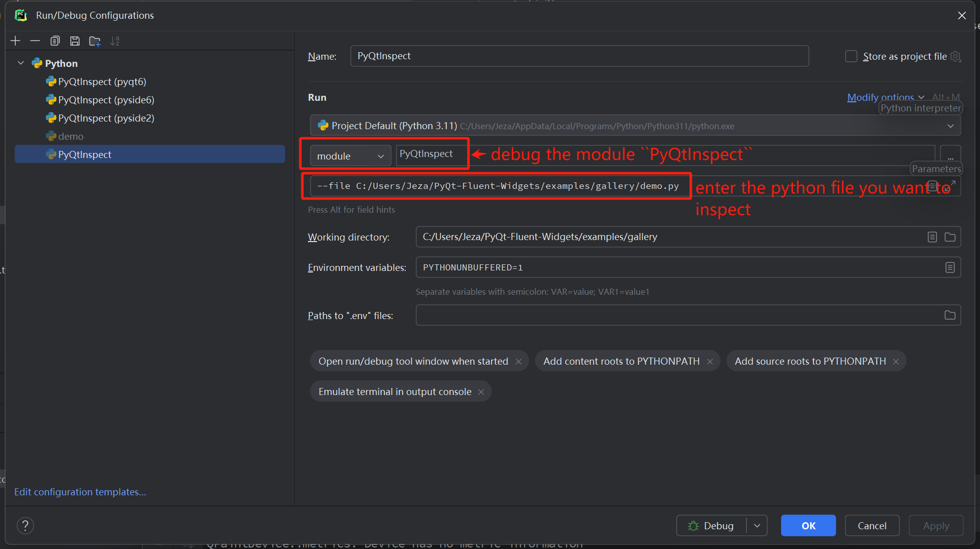This screenshot has width=980, height=549.
Task: Open the Python interpreter dropdown
Action: [x=951, y=125]
